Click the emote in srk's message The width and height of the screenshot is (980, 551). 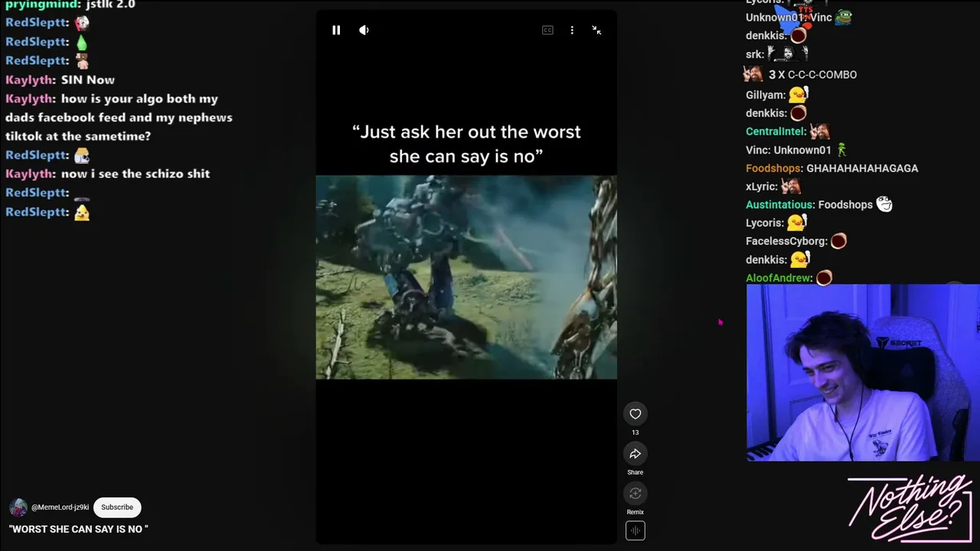(788, 54)
